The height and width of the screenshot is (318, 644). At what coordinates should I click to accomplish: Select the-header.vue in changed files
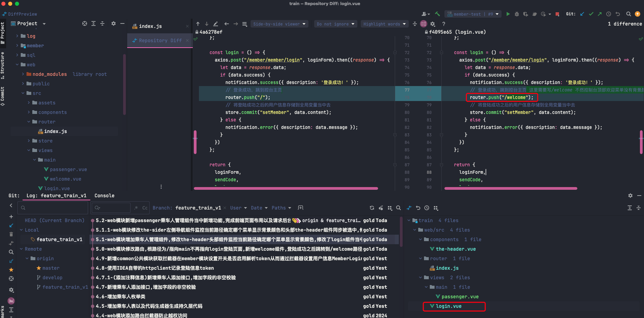[456, 249]
